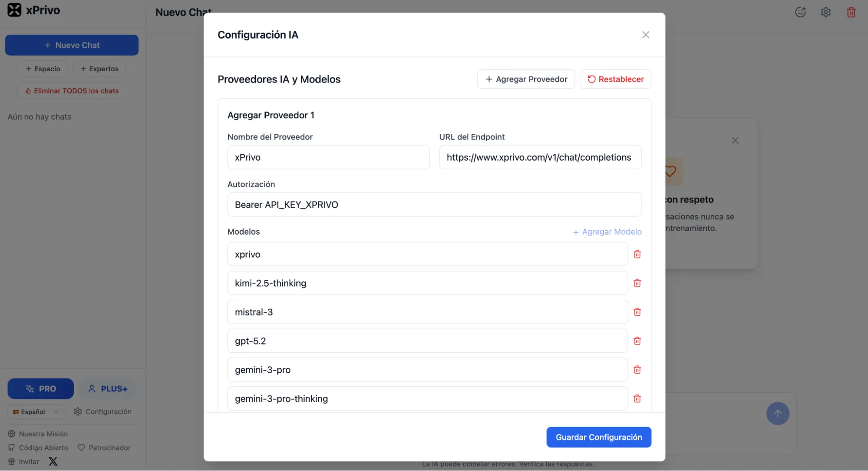Delete the xprivo model entry

pyautogui.click(x=637, y=254)
